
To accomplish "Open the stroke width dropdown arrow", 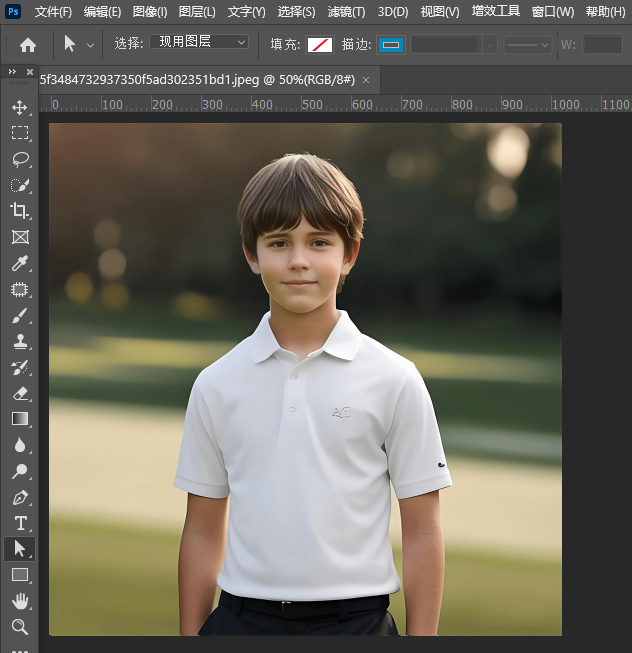I will [x=490, y=45].
